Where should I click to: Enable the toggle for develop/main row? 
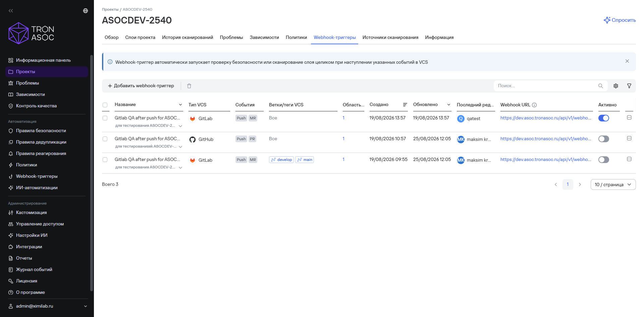604,160
